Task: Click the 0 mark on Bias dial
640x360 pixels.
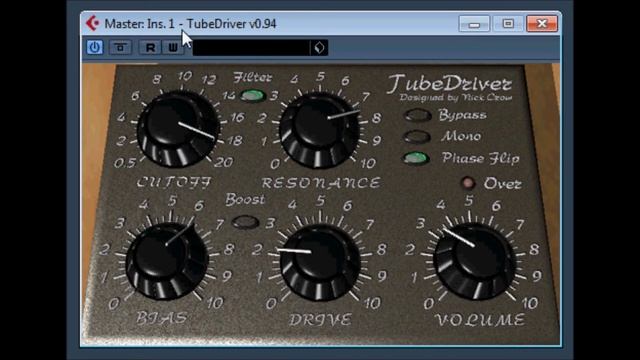Action: coord(114,303)
